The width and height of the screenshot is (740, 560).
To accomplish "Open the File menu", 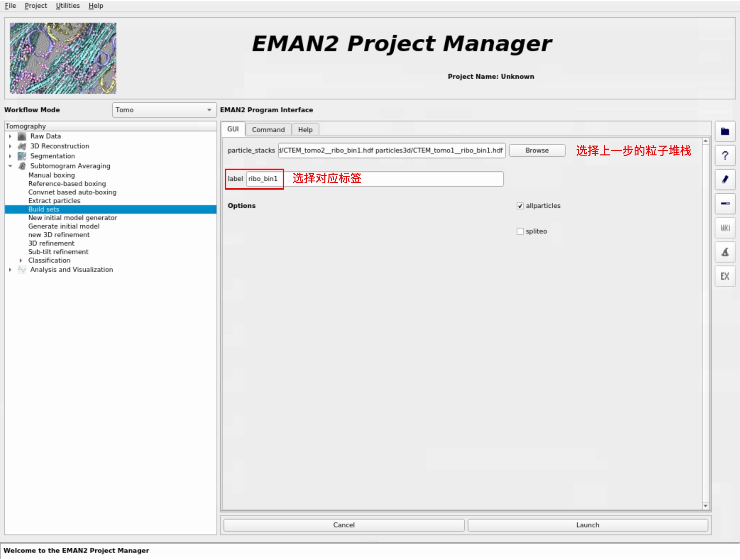I will point(10,6).
